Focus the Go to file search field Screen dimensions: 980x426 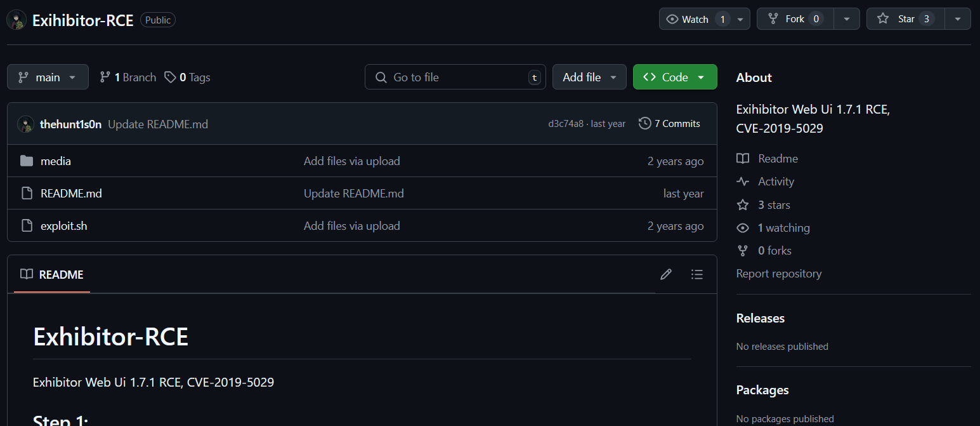pos(455,77)
